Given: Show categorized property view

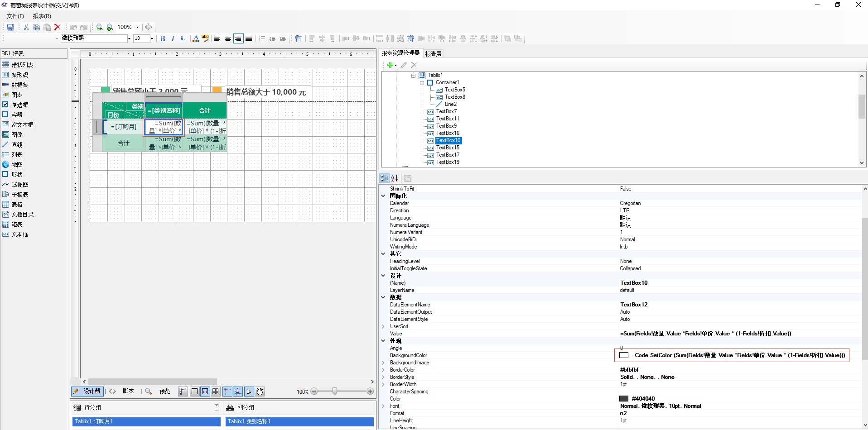Looking at the screenshot, I should (384, 178).
